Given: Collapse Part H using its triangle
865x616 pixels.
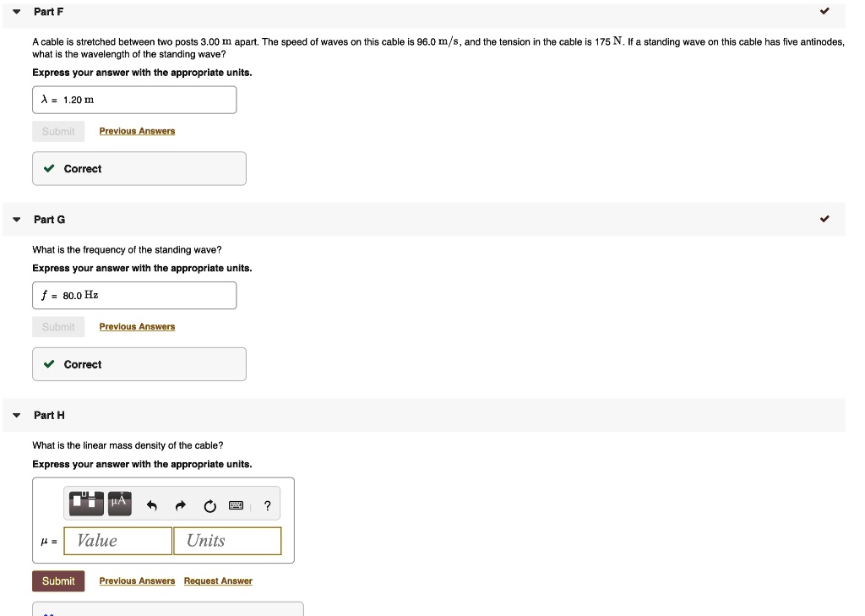Looking at the screenshot, I should click(16, 416).
